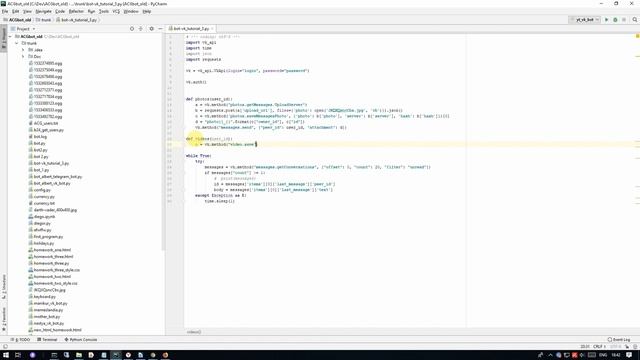Screen dimensions: 640x360
Task: Open the Edit menu
Action: 16,11
